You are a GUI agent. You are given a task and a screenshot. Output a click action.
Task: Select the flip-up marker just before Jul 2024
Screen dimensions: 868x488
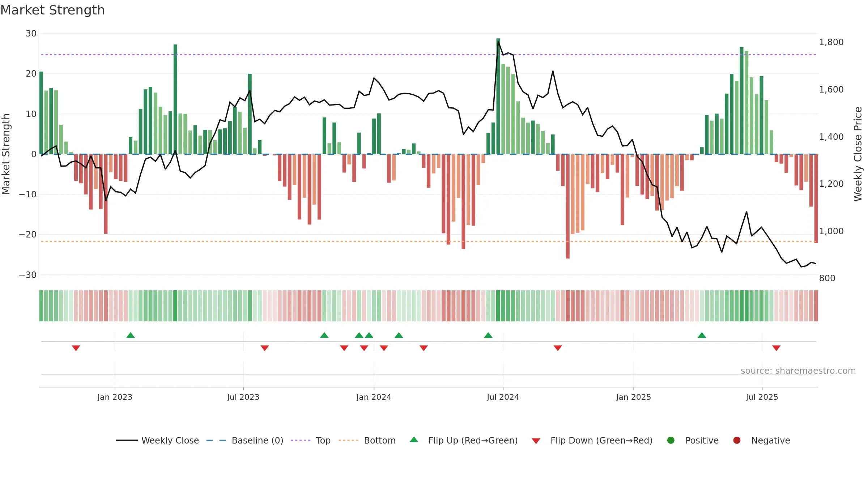pyautogui.click(x=488, y=335)
